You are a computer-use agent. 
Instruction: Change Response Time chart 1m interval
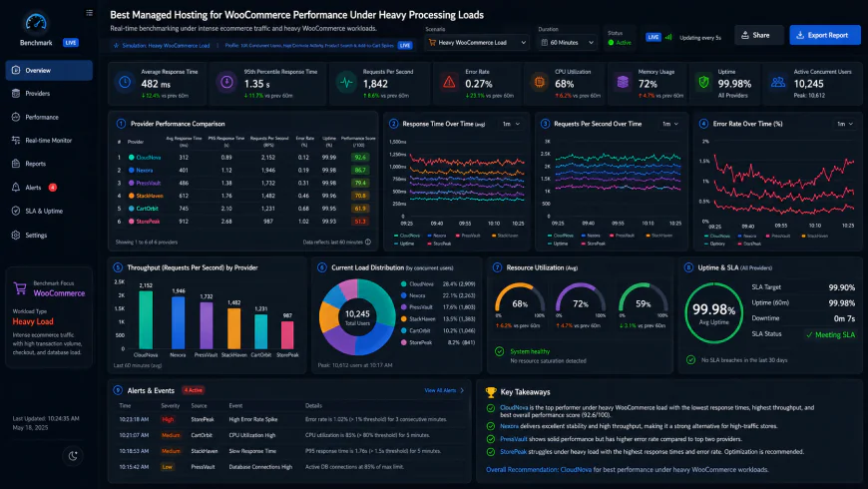pos(511,124)
